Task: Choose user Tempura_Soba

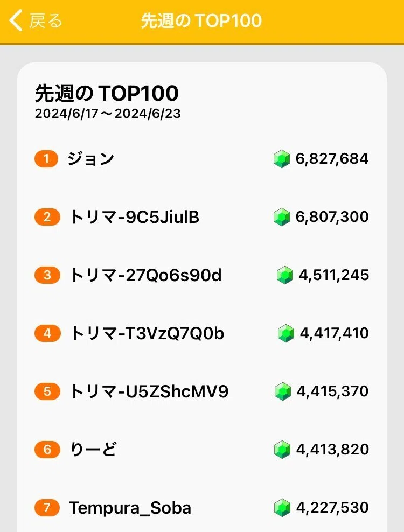Action: click(x=130, y=508)
